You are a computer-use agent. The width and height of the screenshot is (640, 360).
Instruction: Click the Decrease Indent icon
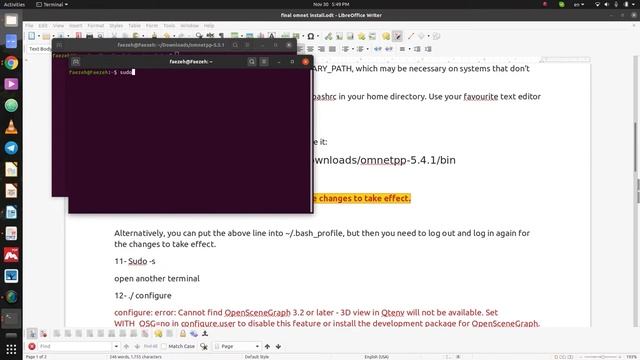[428, 49]
